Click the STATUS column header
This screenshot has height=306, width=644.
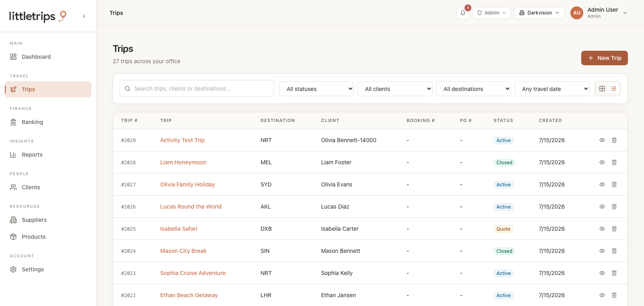pos(503,120)
